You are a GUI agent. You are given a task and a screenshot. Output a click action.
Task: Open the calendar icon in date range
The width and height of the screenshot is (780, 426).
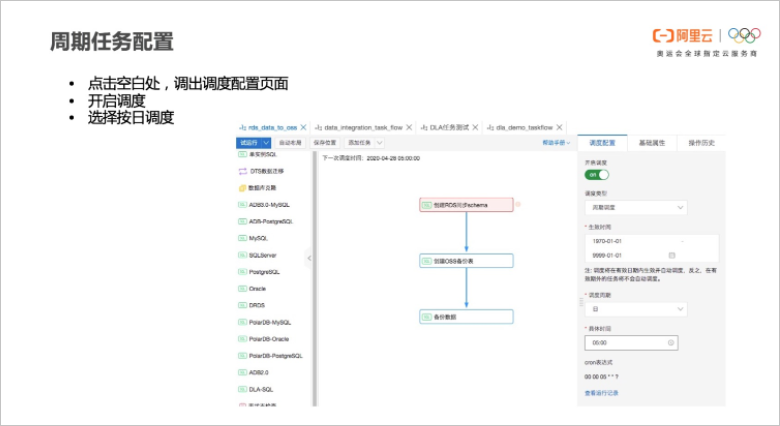672,255
